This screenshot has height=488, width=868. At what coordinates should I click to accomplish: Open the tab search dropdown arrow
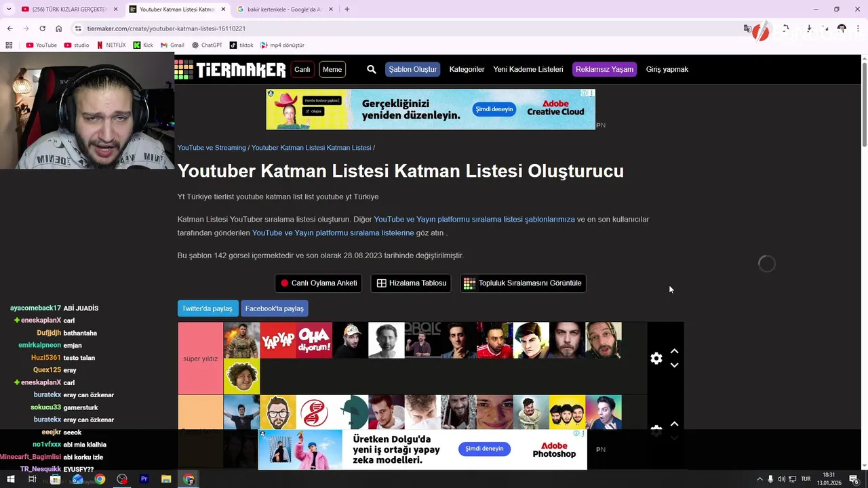(9, 9)
